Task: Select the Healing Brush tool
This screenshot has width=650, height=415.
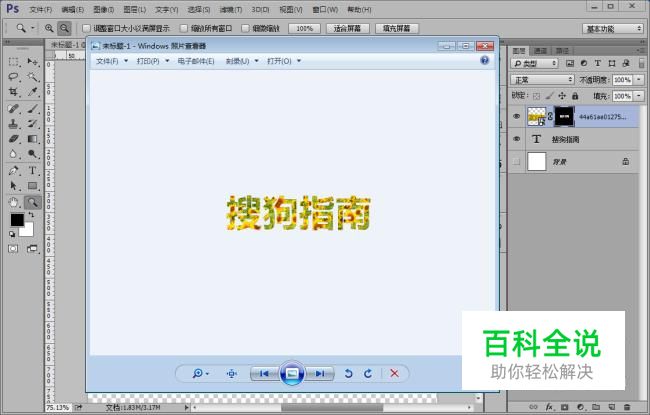Action: [13, 109]
